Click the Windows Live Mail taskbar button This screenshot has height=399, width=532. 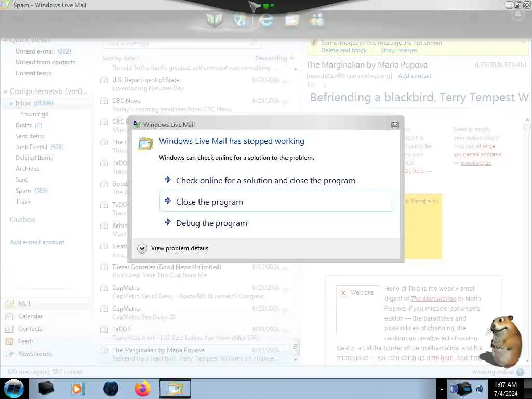point(175,389)
